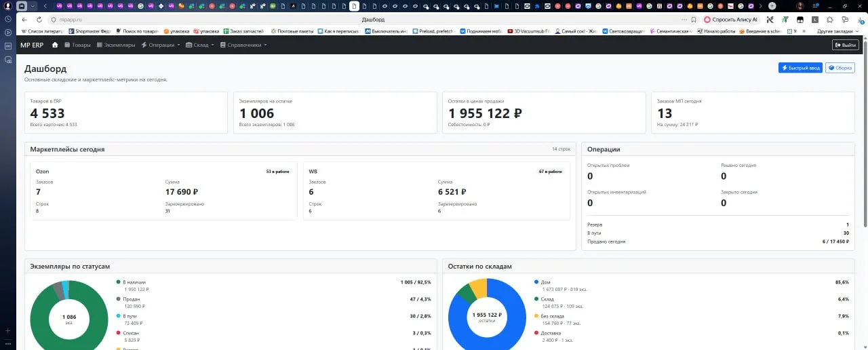Open the browser extensions puzzle icon
Image resolution: width=868 pixels, height=350 pixels.
830,20
